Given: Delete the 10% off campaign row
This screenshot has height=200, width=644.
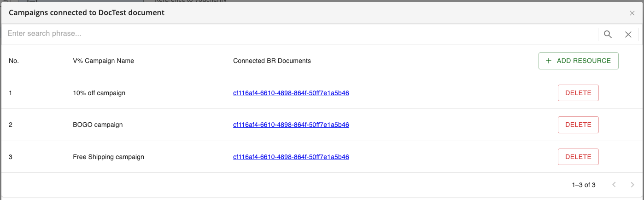Looking at the screenshot, I should tap(578, 93).
